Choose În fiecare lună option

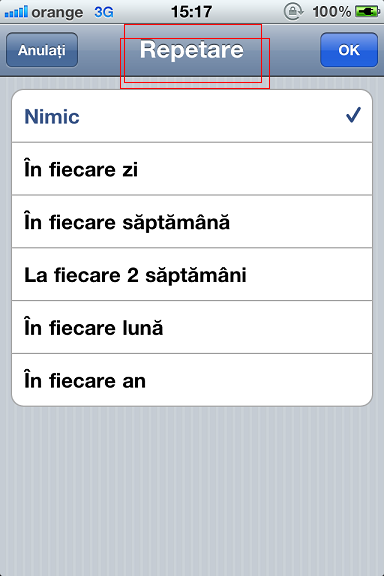[x=192, y=328]
